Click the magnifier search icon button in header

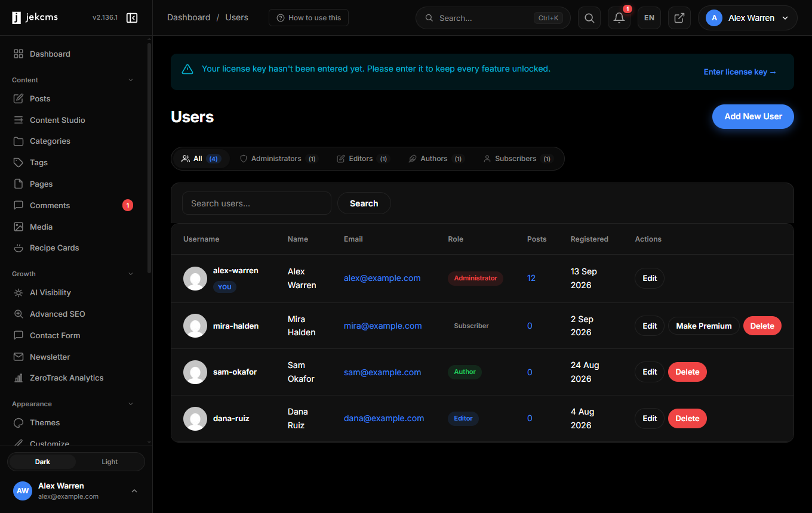(x=589, y=18)
